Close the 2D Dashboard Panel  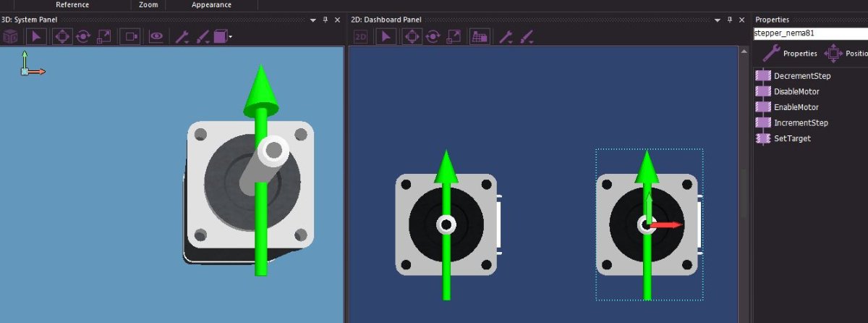coord(741,20)
